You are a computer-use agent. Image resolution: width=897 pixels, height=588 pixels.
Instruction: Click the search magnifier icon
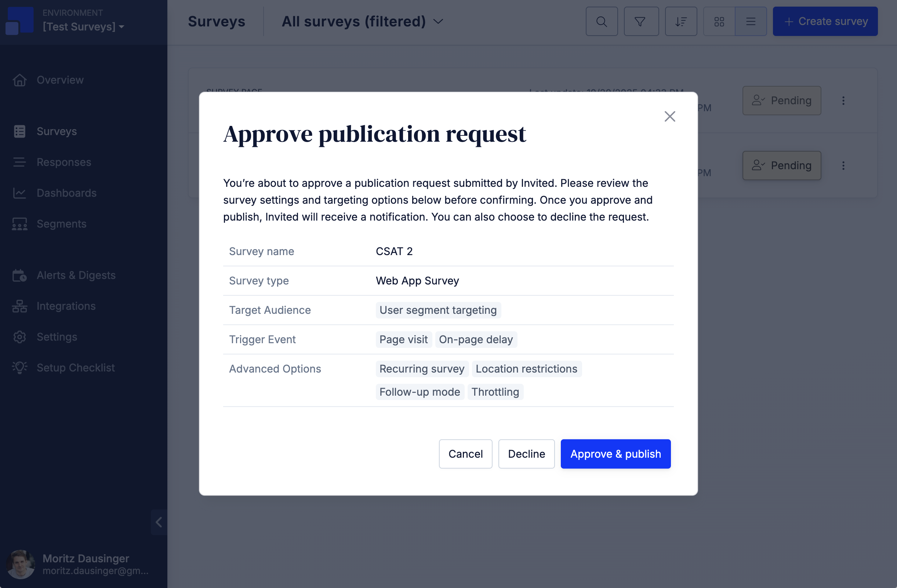[602, 22]
